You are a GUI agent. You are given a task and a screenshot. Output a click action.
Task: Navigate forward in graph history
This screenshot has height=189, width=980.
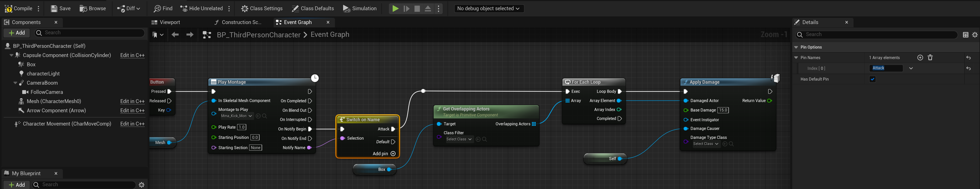(x=190, y=35)
